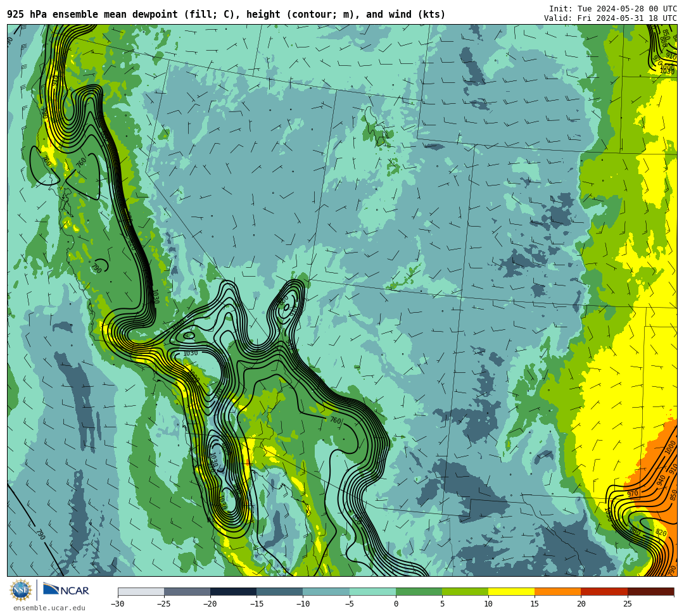Pick the mint -5 to 0 colorbar swatch
Viewport: 684px width, 616px height.
[372, 591]
